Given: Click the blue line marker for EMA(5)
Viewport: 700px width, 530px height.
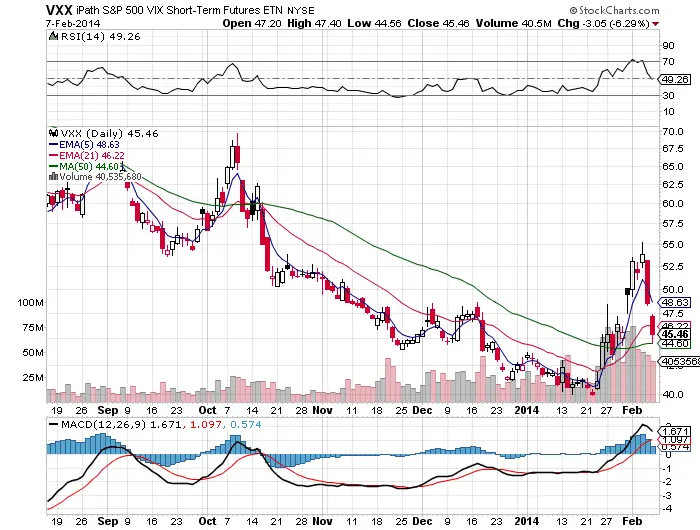Looking at the screenshot, I should coord(53,145).
